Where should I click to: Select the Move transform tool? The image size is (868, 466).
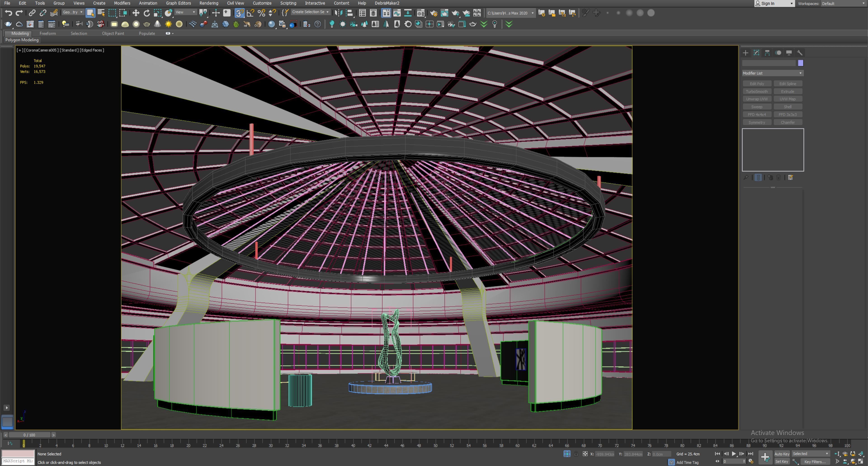(136, 13)
